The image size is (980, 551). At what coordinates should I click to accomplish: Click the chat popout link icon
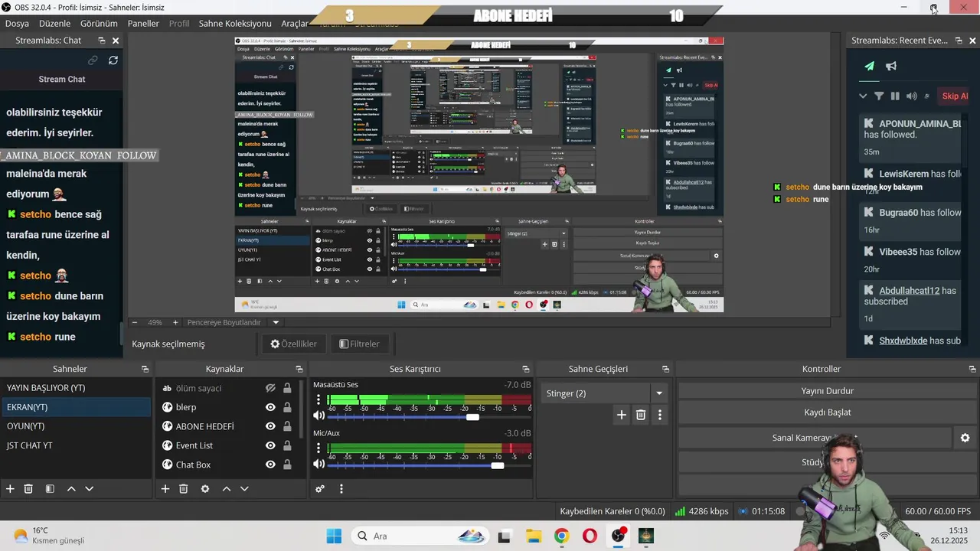pos(93,60)
